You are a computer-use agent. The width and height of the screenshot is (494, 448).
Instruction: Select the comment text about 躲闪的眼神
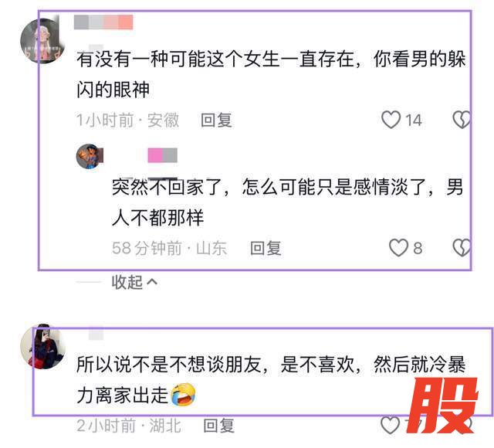pos(271,74)
